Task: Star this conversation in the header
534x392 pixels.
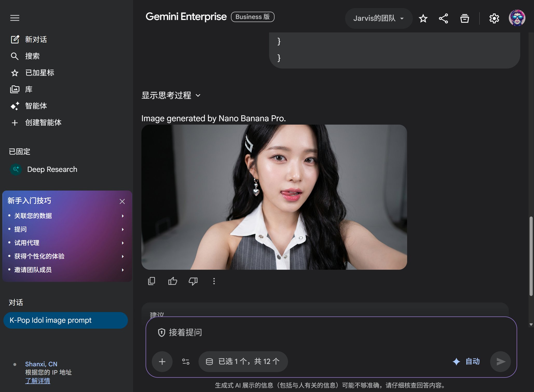Action: pyautogui.click(x=423, y=18)
